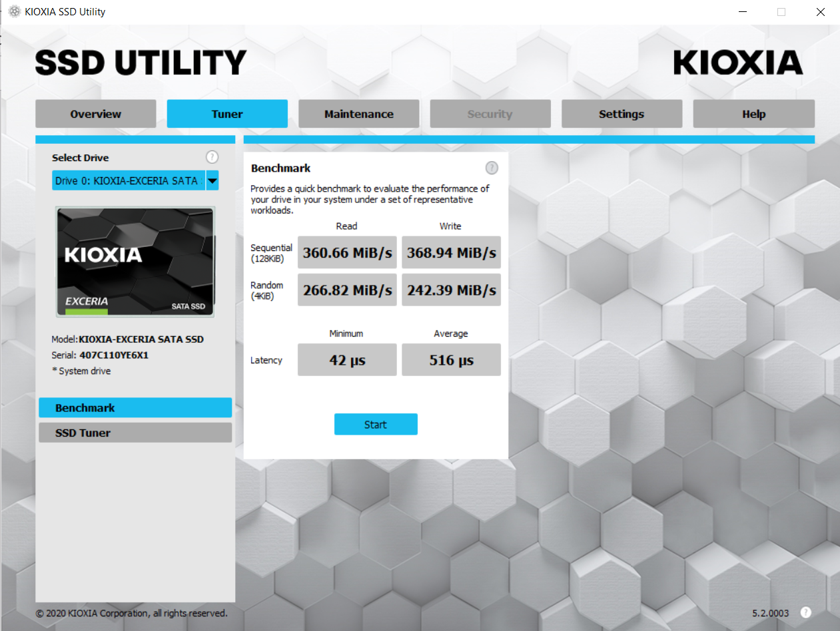Open the Tuner tab
Viewport: 840px width, 631px height.
[x=227, y=114]
